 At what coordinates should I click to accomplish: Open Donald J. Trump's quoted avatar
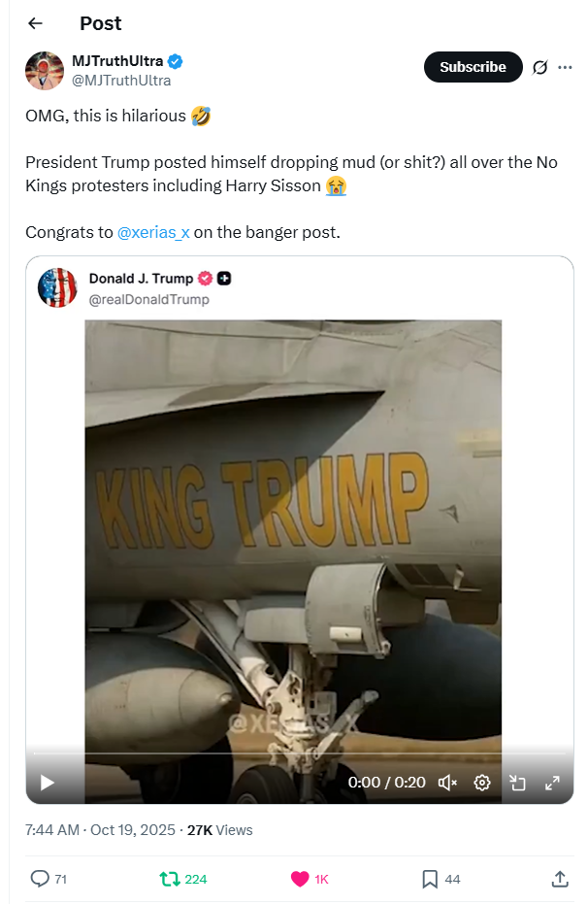57,287
